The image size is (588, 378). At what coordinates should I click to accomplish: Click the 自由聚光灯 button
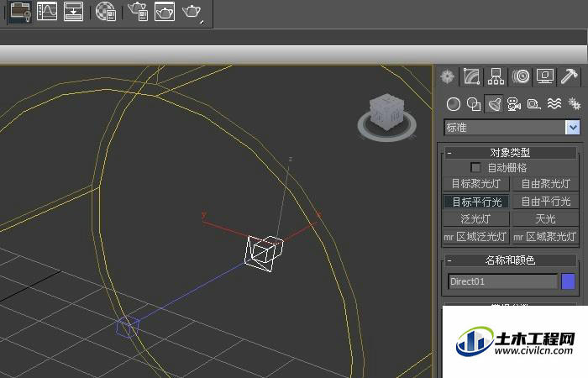point(545,184)
